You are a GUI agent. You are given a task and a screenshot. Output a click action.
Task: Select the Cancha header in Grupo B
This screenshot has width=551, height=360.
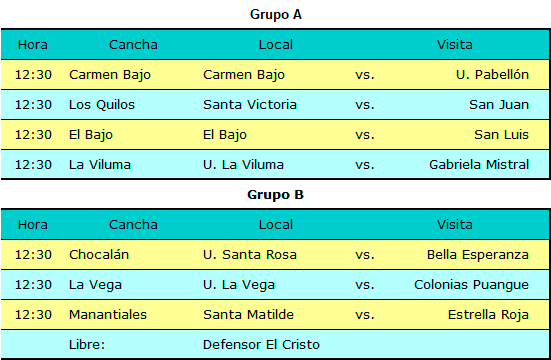coord(133,225)
